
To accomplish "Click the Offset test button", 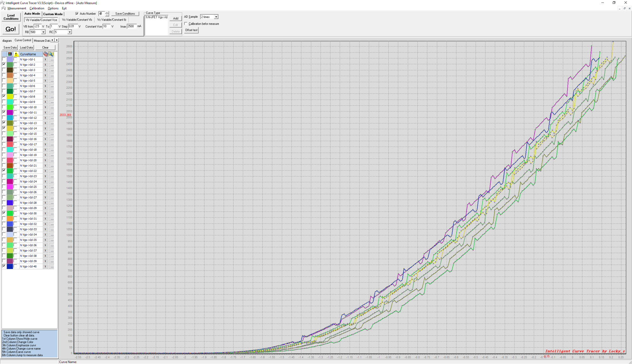I will tap(191, 30).
